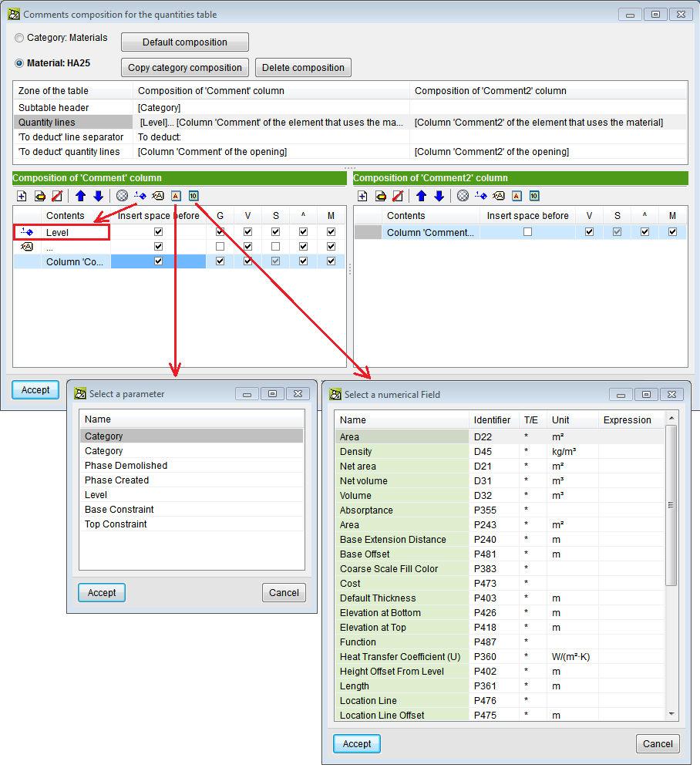Add a new row to the Comment composition

[x=21, y=195]
